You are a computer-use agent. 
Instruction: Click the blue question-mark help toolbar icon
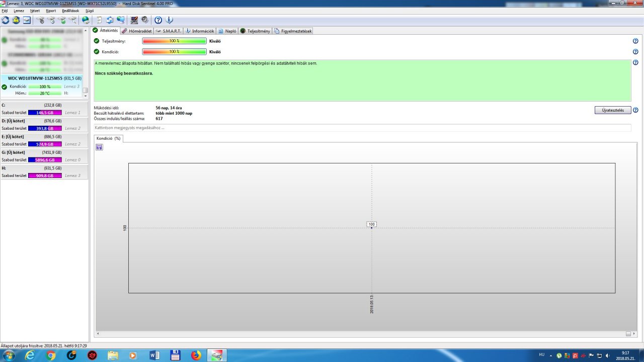click(158, 20)
